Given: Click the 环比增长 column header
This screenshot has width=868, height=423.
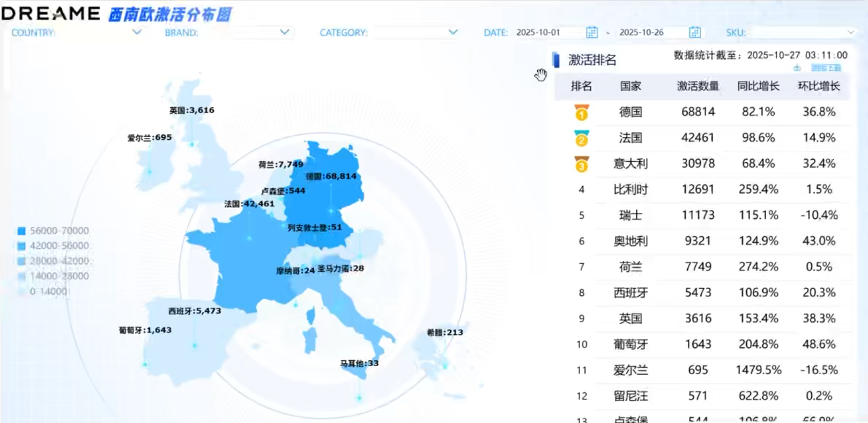Looking at the screenshot, I should coord(819,86).
